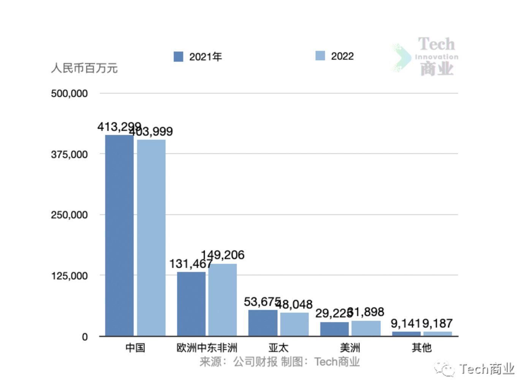This screenshot has width=532, height=392.
Task: Click the 2021年 legend text
Action: (x=205, y=57)
